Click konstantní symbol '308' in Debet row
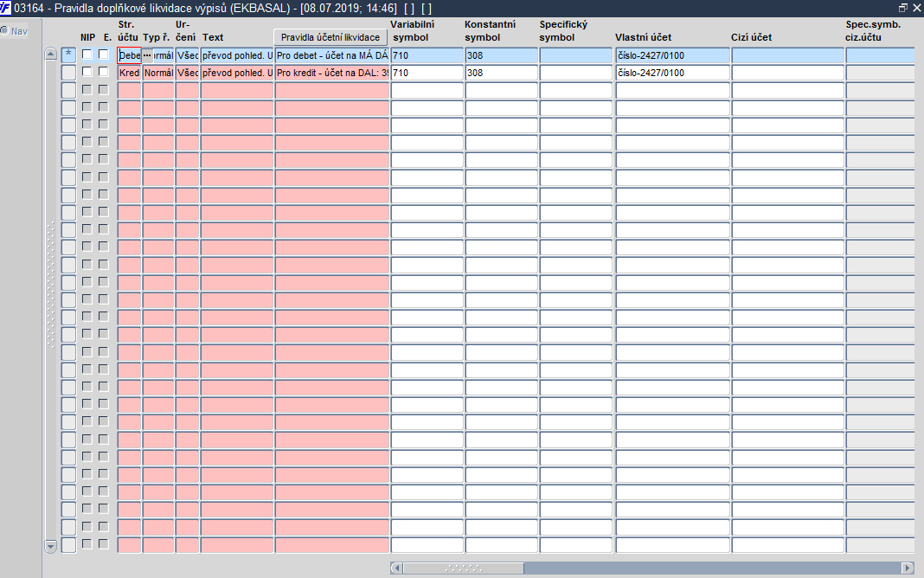 pyautogui.click(x=502, y=55)
